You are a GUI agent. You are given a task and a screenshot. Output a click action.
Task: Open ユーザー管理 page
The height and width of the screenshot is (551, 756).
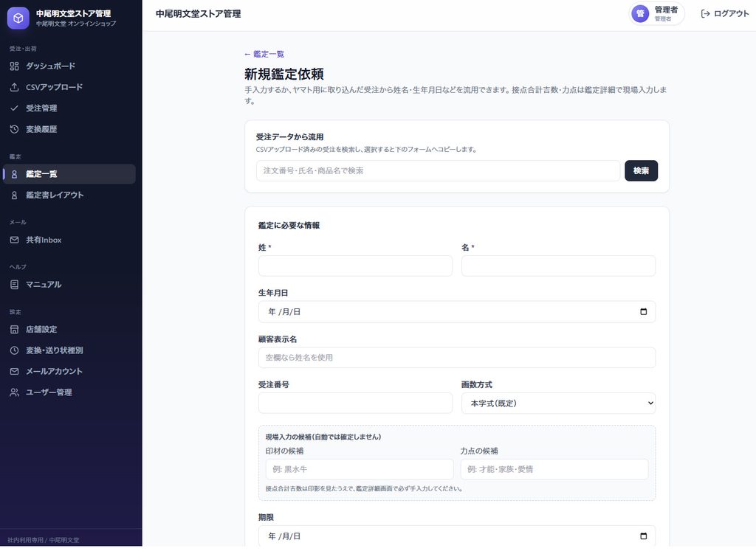point(69,392)
